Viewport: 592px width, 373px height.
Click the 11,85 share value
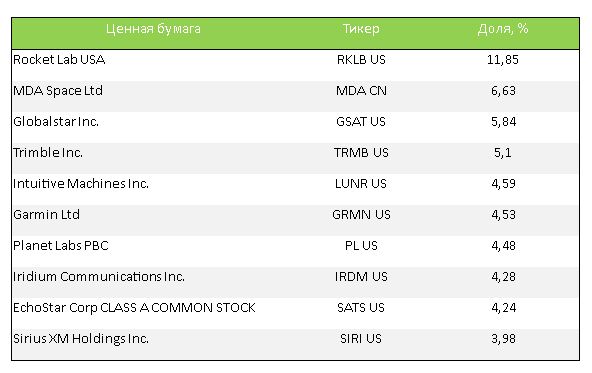tap(503, 60)
